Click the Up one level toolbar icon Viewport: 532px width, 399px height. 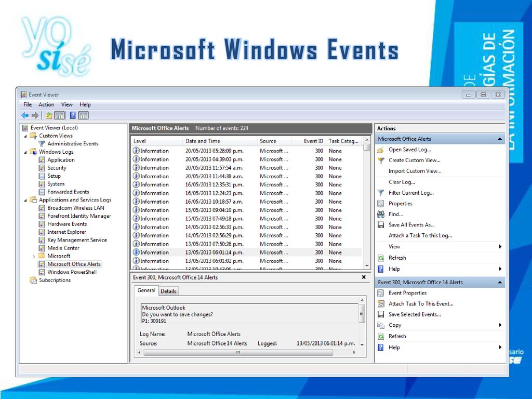49,116
